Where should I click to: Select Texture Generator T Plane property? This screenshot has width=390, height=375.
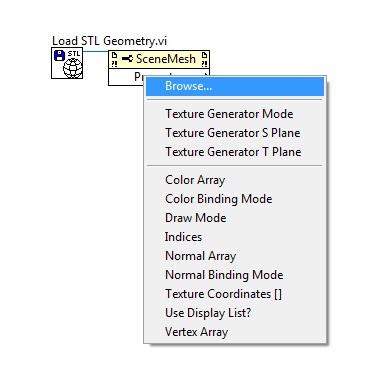coord(235,152)
